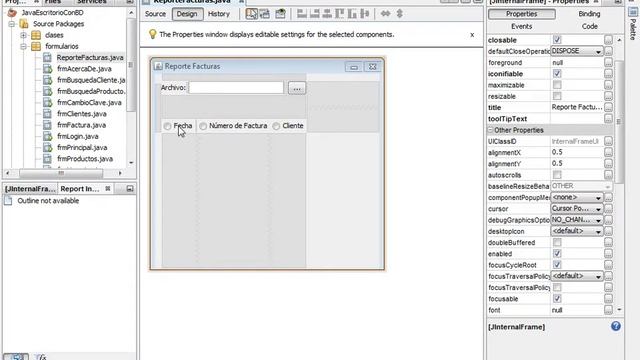640x360 pixels.
Task: Activate Selection Mode tool in designer toolbar
Action: [x=251, y=14]
